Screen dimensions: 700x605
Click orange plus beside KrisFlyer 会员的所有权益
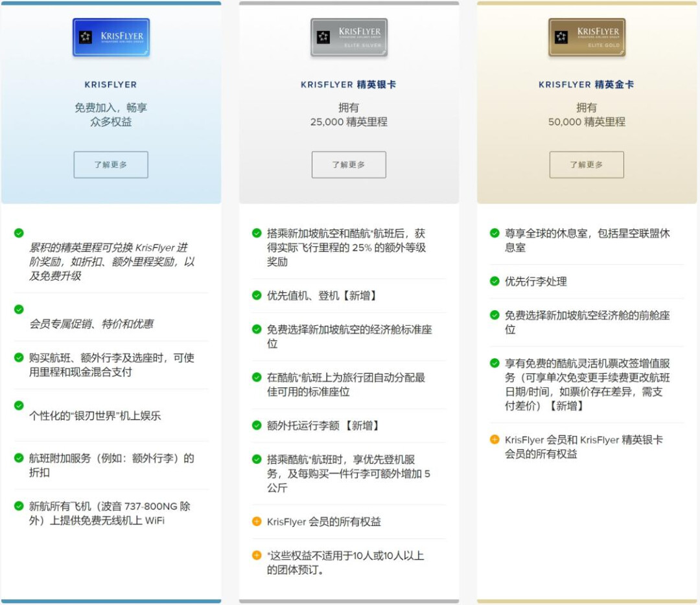pyautogui.click(x=257, y=521)
